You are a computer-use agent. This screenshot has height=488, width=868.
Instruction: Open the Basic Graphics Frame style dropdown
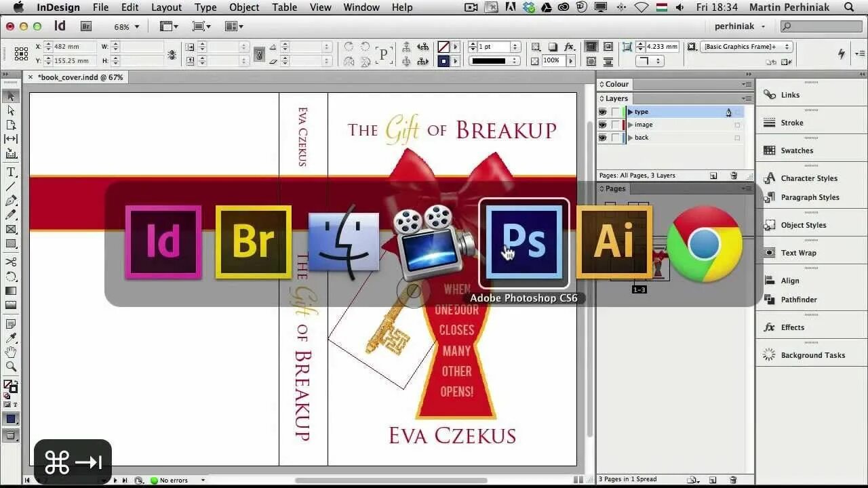pyautogui.click(x=747, y=47)
